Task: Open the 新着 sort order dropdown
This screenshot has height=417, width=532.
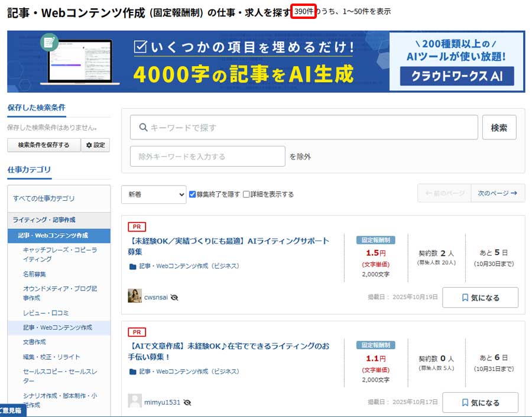Action: (154, 194)
